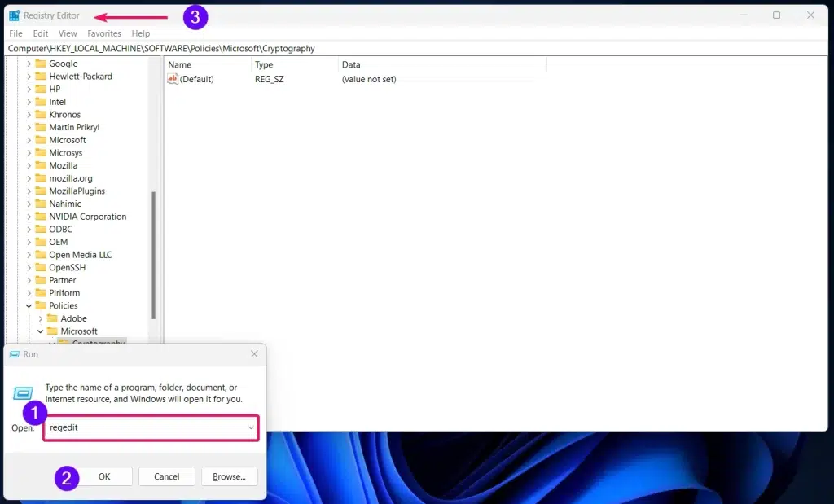Click Cancel in the Run dialog
Screen dimensions: 834x504
(x=166, y=476)
